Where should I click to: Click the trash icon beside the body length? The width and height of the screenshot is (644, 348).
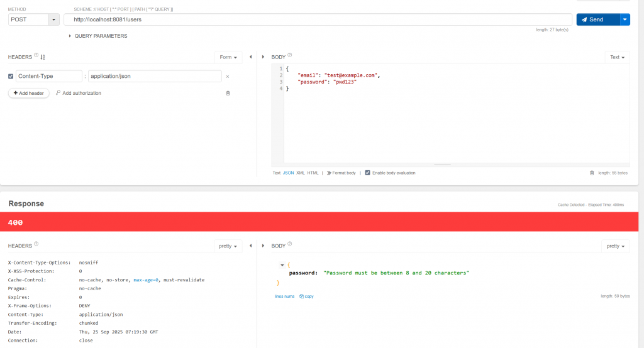[592, 173]
